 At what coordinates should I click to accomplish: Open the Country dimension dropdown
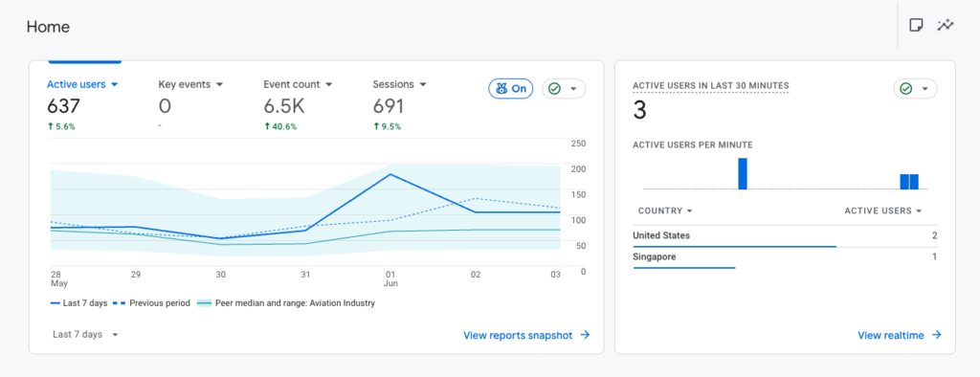click(x=665, y=211)
